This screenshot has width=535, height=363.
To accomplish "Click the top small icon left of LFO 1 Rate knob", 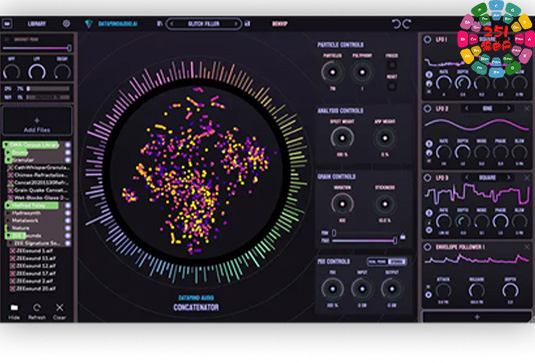I will (x=429, y=74).
